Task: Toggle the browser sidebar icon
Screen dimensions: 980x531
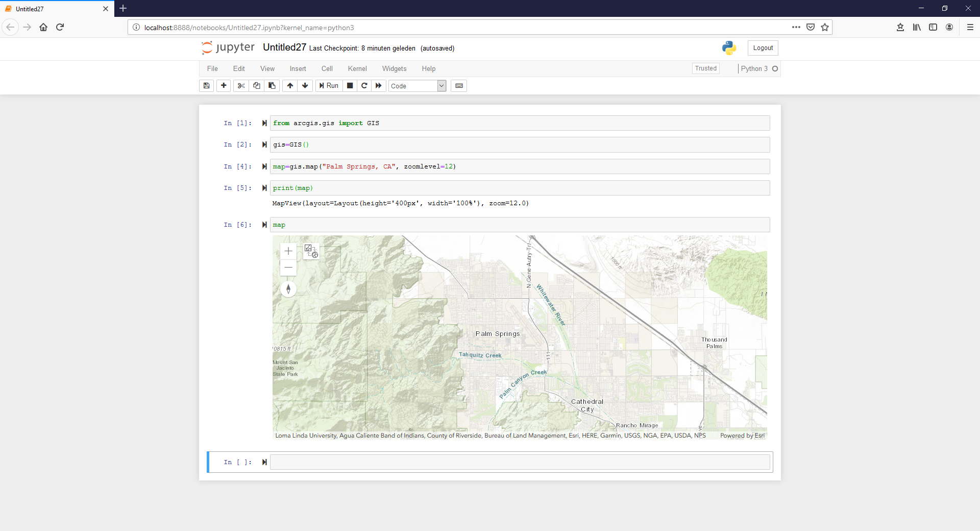Action: 933,27
